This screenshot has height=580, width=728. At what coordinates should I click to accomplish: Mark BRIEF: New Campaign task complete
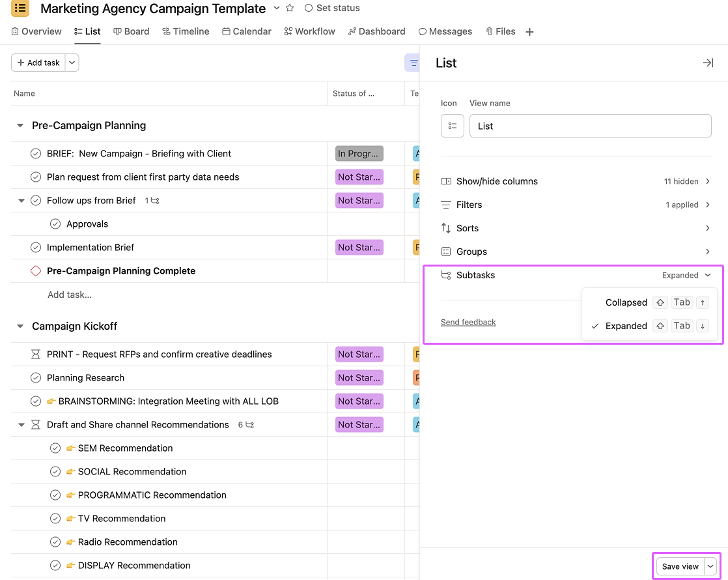coord(36,154)
